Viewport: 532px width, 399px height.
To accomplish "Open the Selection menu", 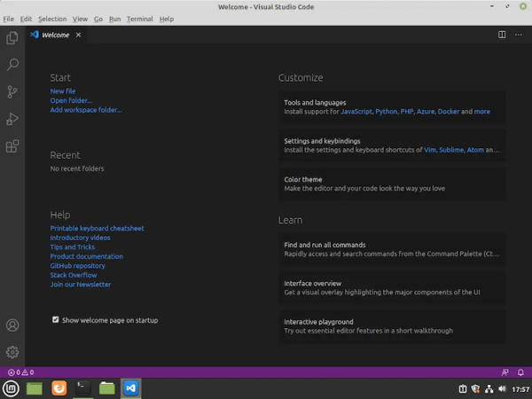I will tap(52, 19).
